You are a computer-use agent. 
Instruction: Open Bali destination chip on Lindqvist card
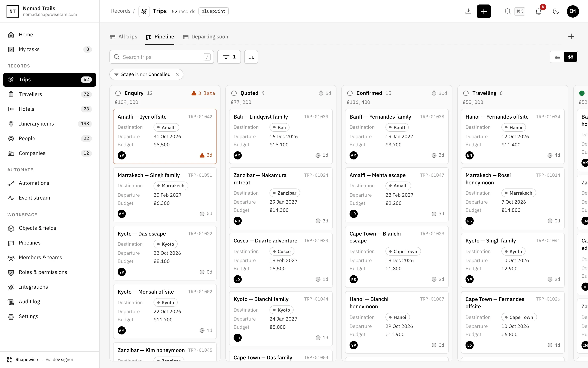point(280,128)
